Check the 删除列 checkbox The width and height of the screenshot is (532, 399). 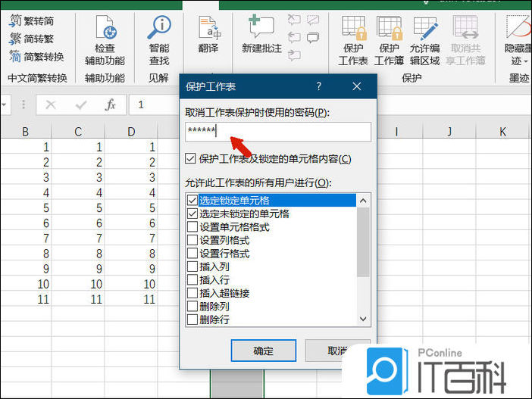pyautogui.click(x=192, y=306)
